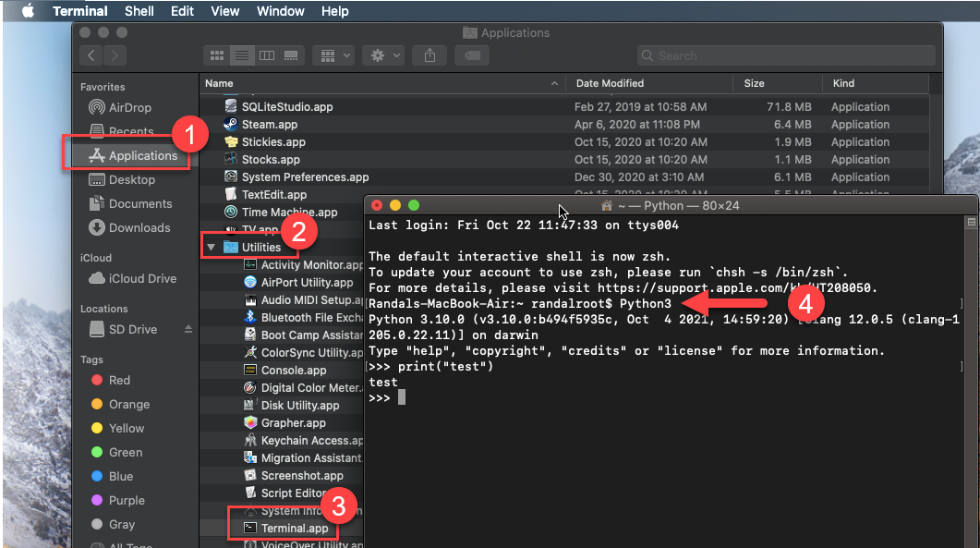Select Applications in Finder sidebar
Viewport: 980px width, 548px height.
[x=132, y=156]
